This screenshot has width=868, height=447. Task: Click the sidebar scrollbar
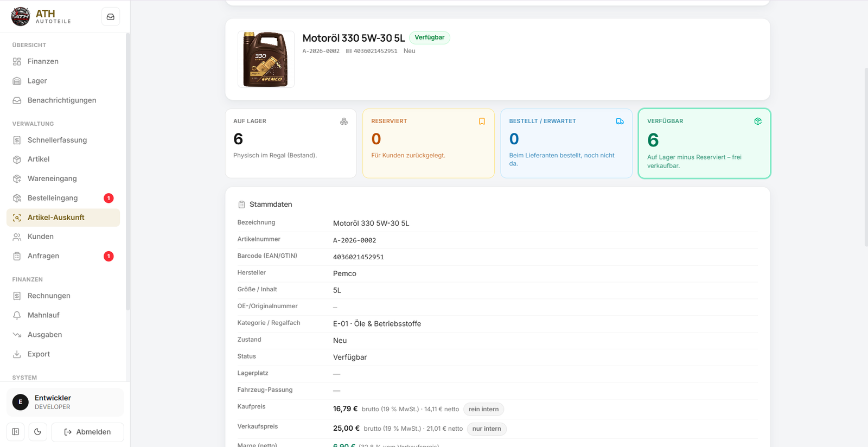(127, 171)
